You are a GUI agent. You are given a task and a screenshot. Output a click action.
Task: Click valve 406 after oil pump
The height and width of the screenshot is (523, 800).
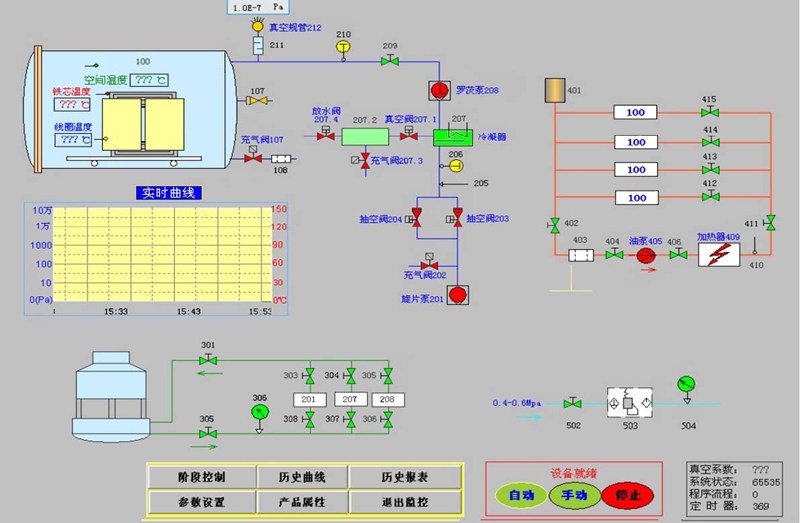click(678, 254)
